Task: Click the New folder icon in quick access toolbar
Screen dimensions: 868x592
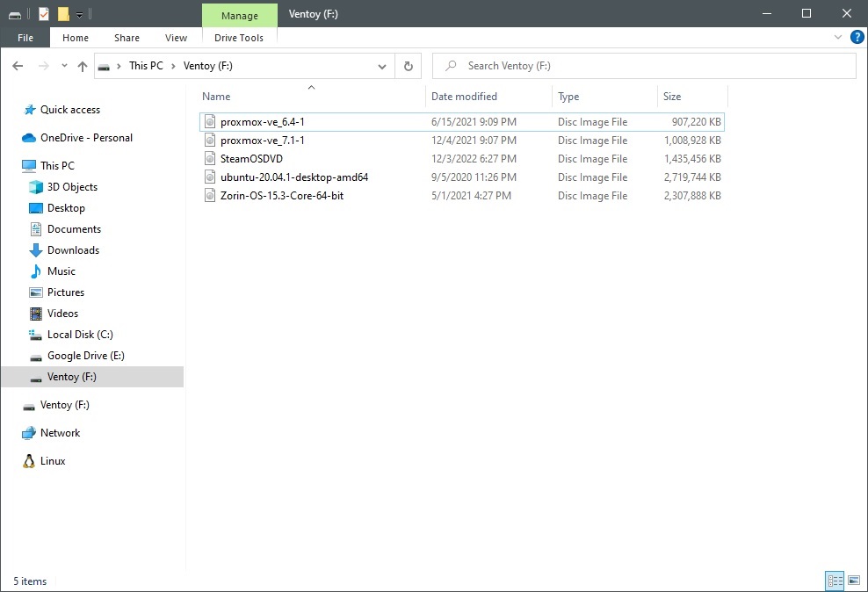Action: (63, 14)
